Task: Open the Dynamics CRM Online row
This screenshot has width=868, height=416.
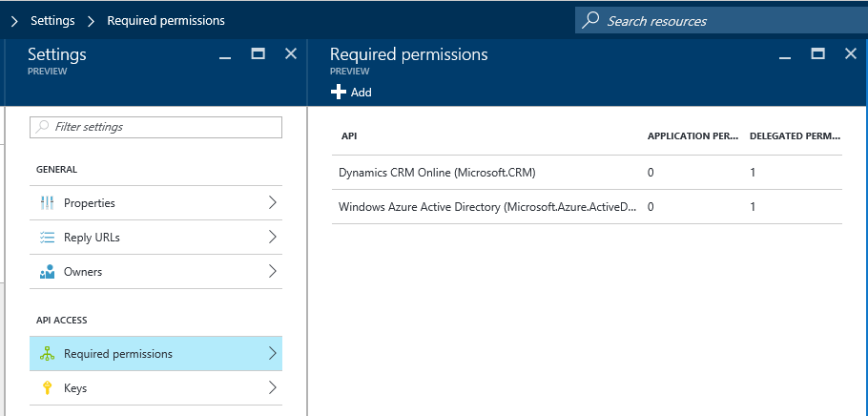Action: point(437,173)
